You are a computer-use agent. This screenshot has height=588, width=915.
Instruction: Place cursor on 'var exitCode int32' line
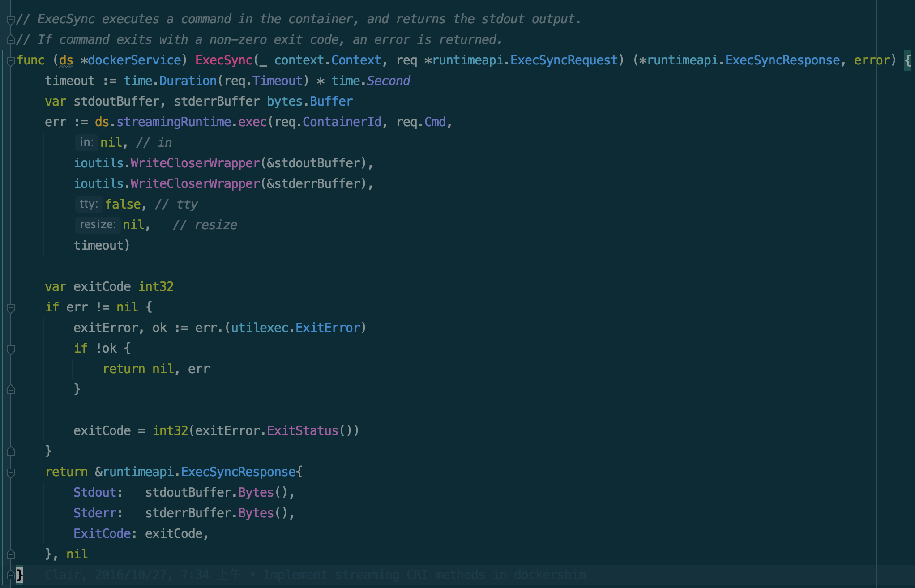tap(109, 287)
